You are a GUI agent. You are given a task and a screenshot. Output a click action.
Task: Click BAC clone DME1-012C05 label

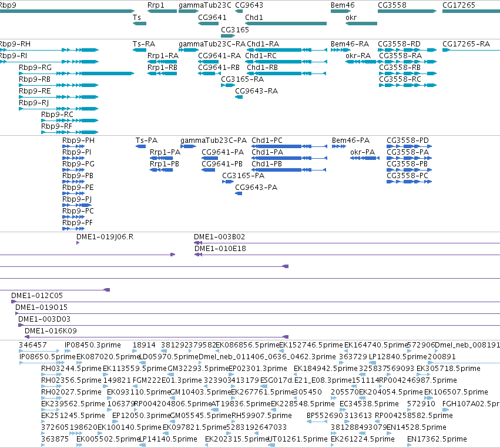37,296
